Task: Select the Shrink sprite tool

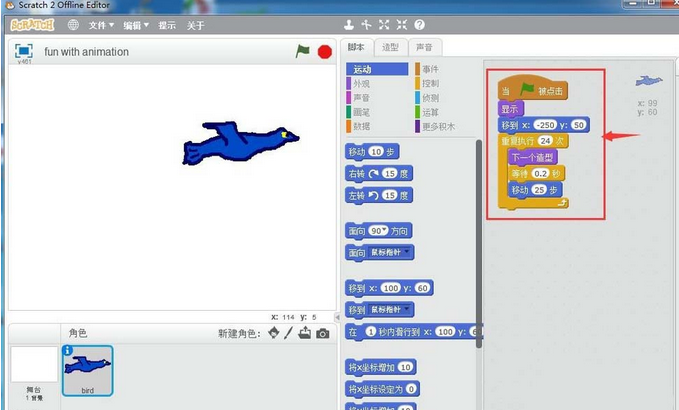Action: click(x=401, y=25)
